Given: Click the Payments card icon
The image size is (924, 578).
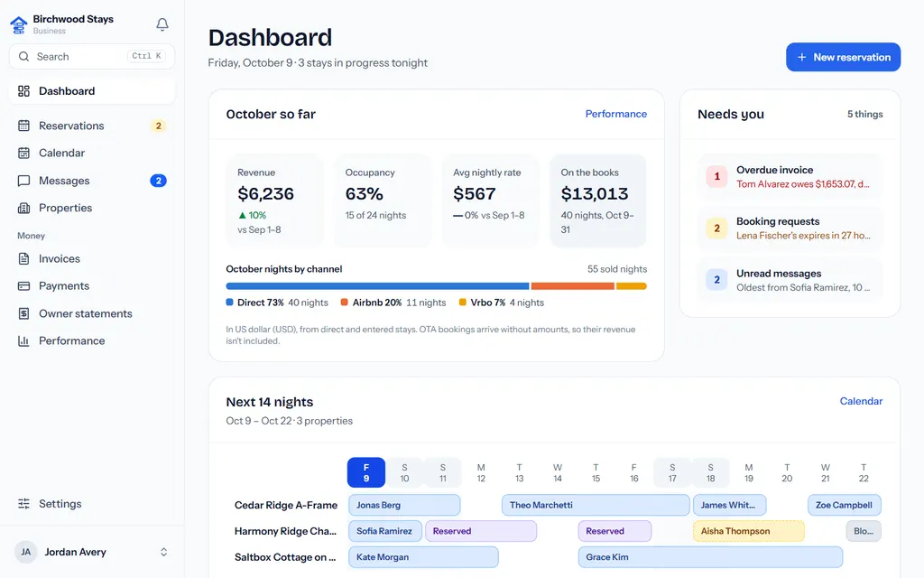Looking at the screenshot, I should (x=23, y=286).
